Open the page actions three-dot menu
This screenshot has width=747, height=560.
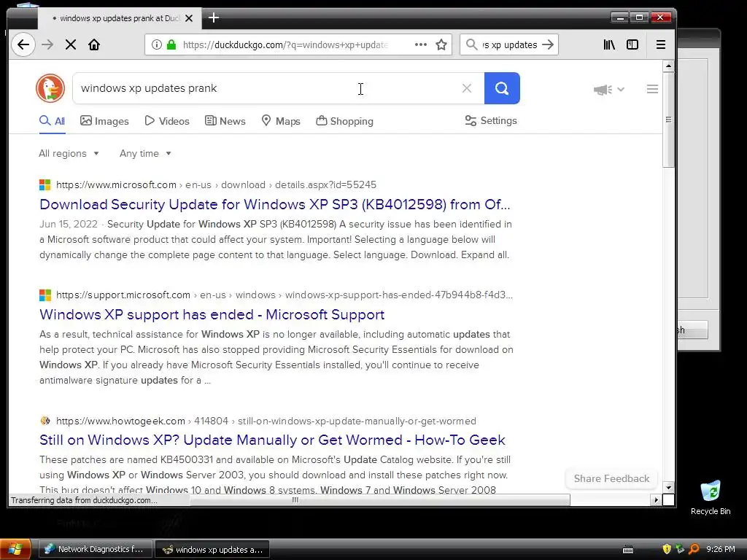click(421, 44)
